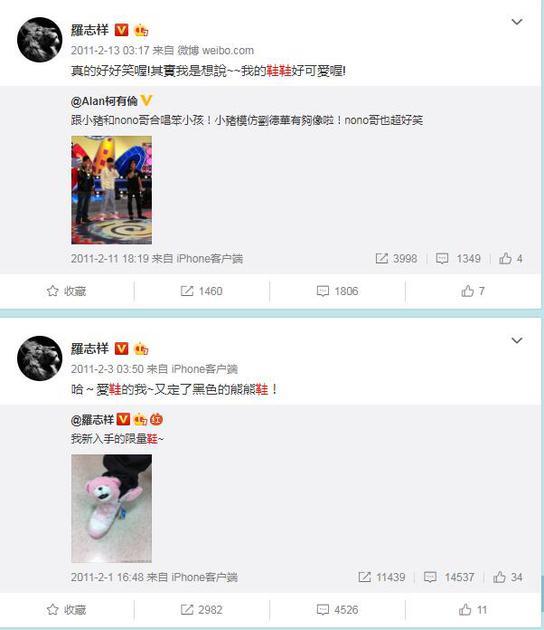This screenshot has width=544, height=630.
Task: Enlarge the pink bear shoe photo
Action: [x=112, y=508]
